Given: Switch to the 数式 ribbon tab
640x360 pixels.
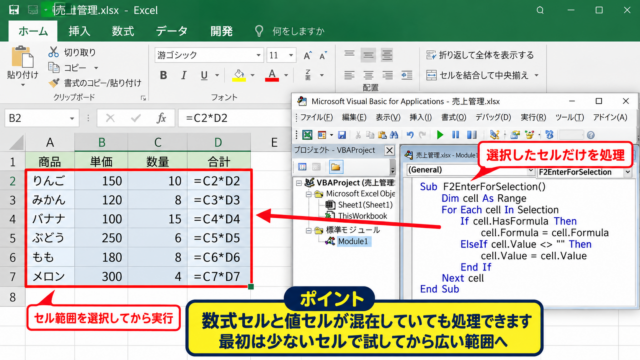Looking at the screenshot, I should (x=123, y=31).
